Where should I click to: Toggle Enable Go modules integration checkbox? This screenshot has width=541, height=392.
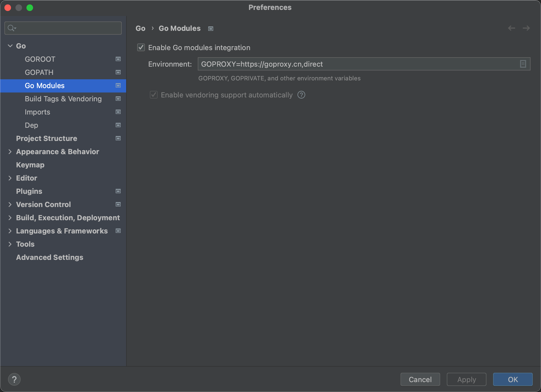pyautogui.click(x=141, y=47)
